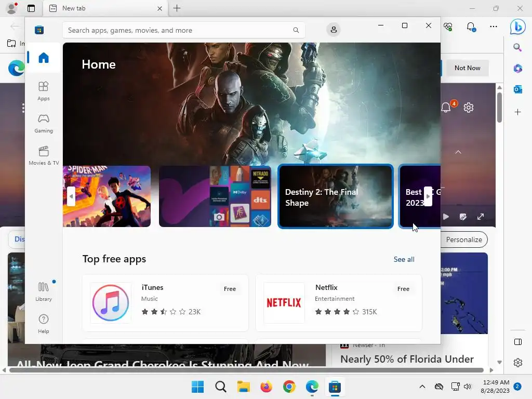The image size is (532, 399).
Task: Add an app to Edge sidebar plus
Action: point(517,112)
